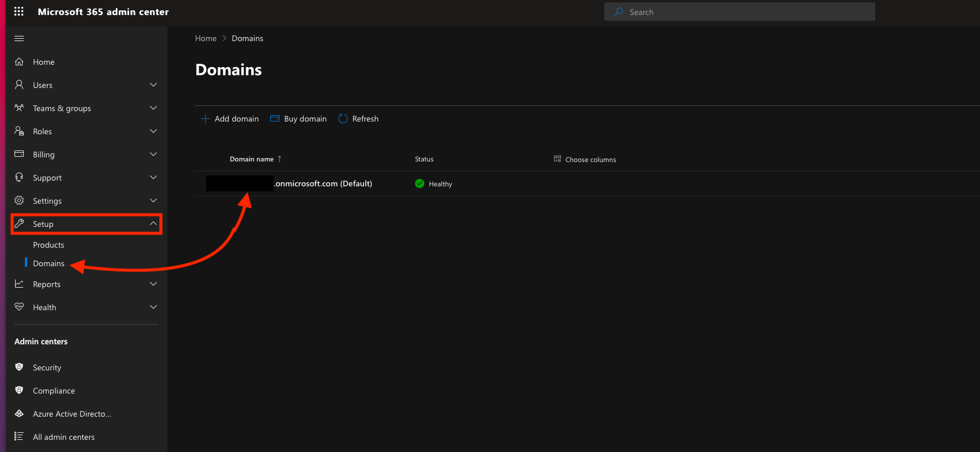Image resolution: width=980 pixels, height=452 pixels.
Task: Click the Settings gear icon
Action: [19, 200]
